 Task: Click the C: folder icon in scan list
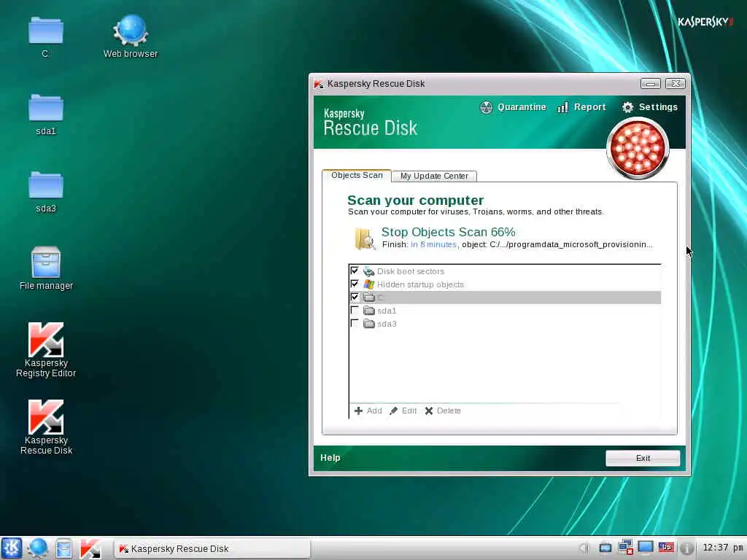click(368, 297)
